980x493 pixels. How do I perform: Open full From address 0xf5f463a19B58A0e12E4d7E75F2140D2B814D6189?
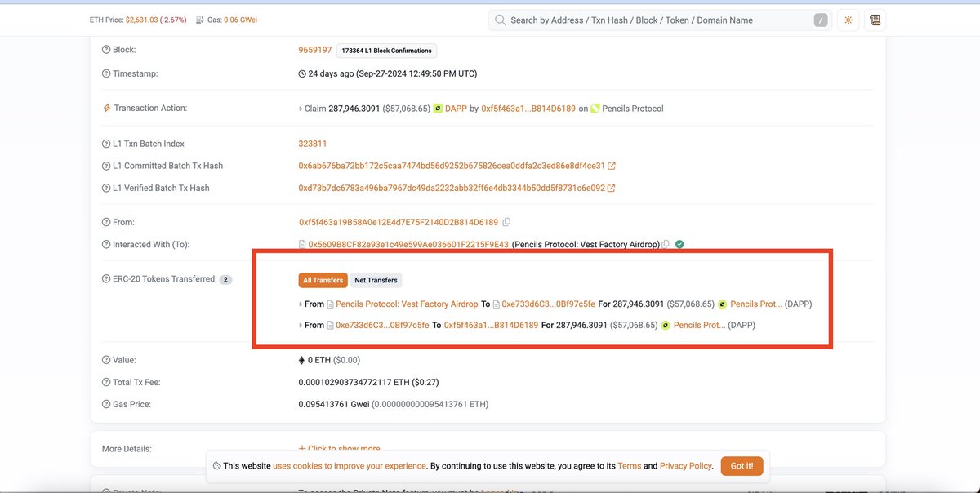click(x=399, y=222)
